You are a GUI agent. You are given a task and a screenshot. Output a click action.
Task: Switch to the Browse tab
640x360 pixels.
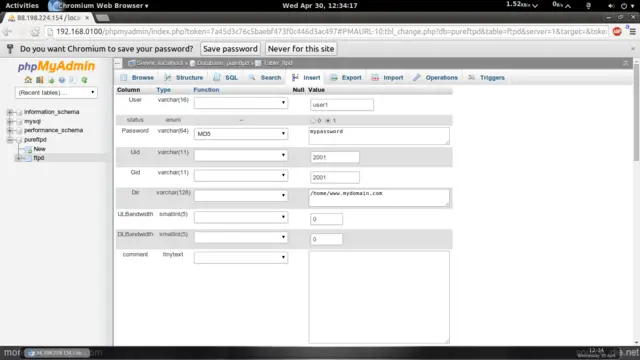point(137,78)
